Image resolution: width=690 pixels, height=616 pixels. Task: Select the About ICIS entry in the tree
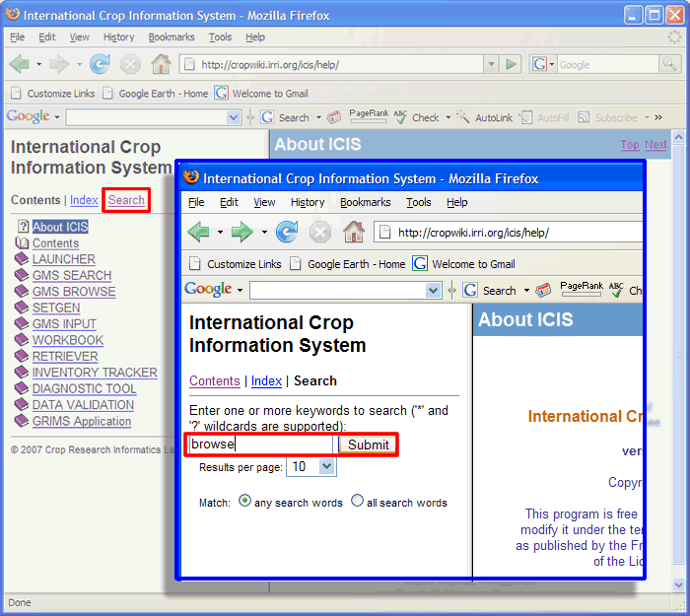click(60, 227)
